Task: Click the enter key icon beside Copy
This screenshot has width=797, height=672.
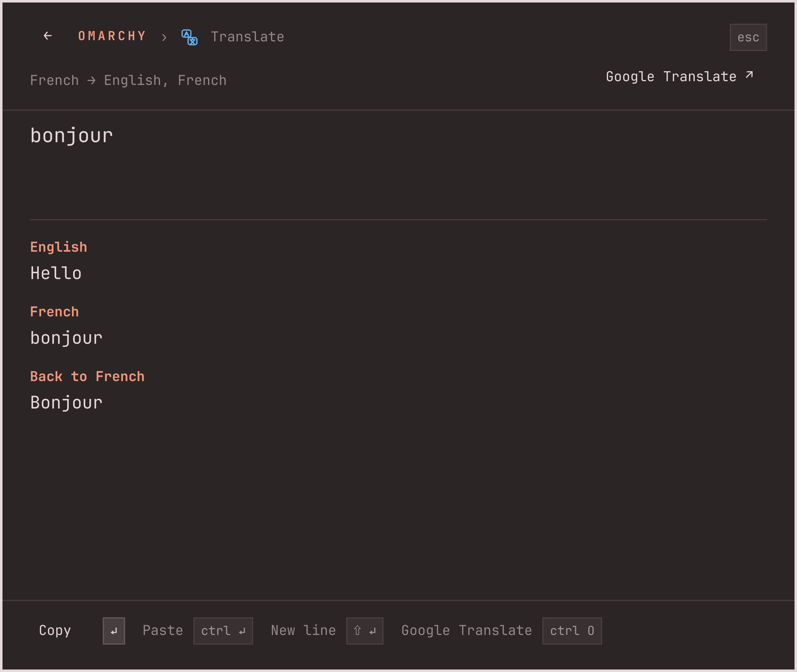Action: point(114,631)
